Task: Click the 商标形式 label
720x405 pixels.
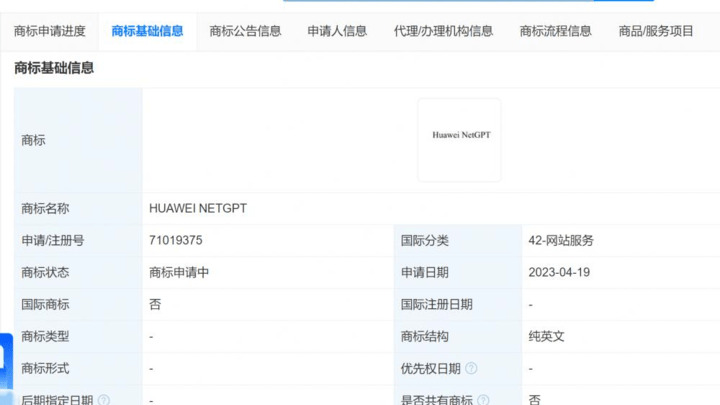Action: (x=45, y=368)
